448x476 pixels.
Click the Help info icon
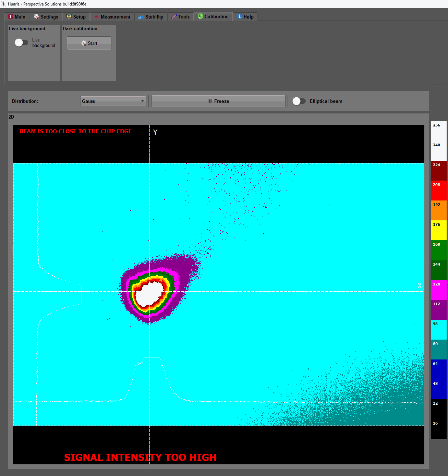(239, 16)
